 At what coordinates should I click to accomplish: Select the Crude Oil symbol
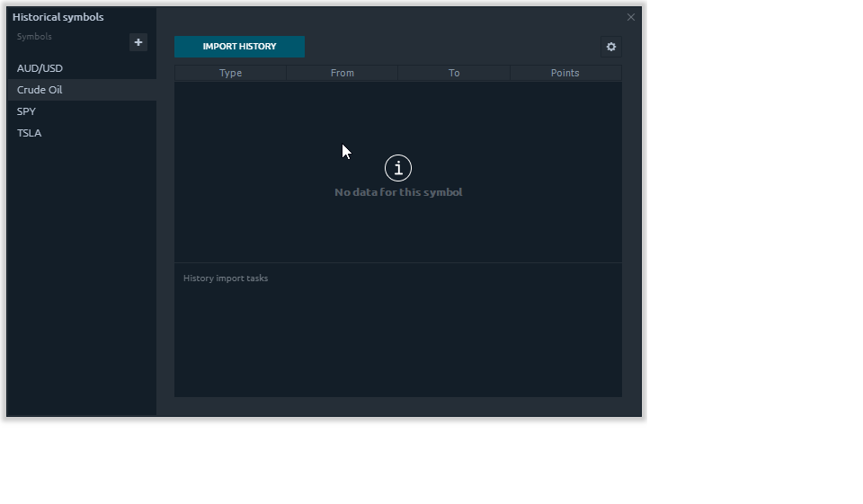coord(40,90)
